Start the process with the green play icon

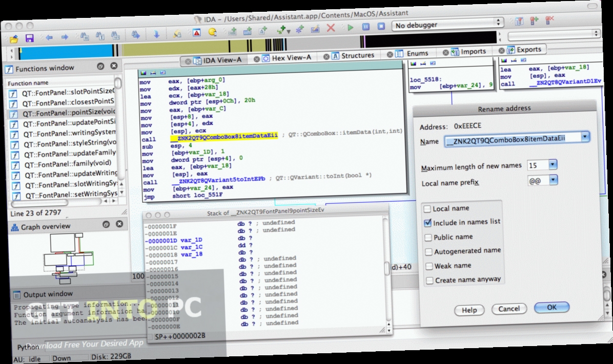pos(351,27)
